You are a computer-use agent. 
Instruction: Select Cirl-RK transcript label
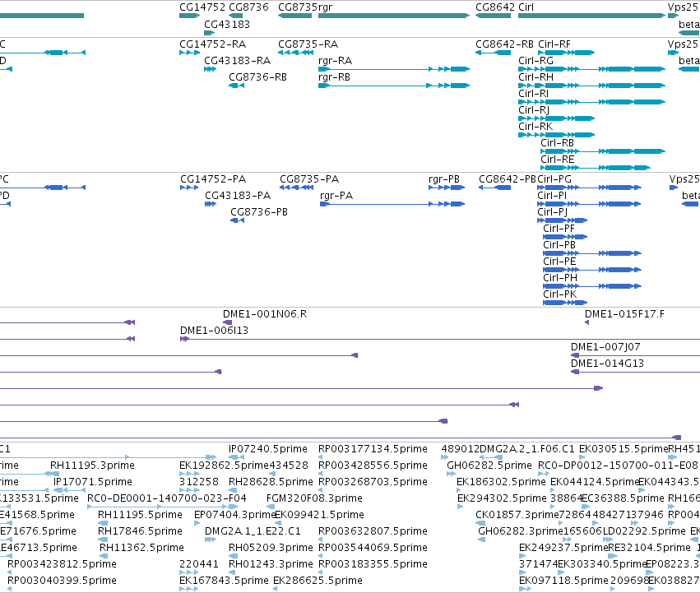(x=535, y=127)
